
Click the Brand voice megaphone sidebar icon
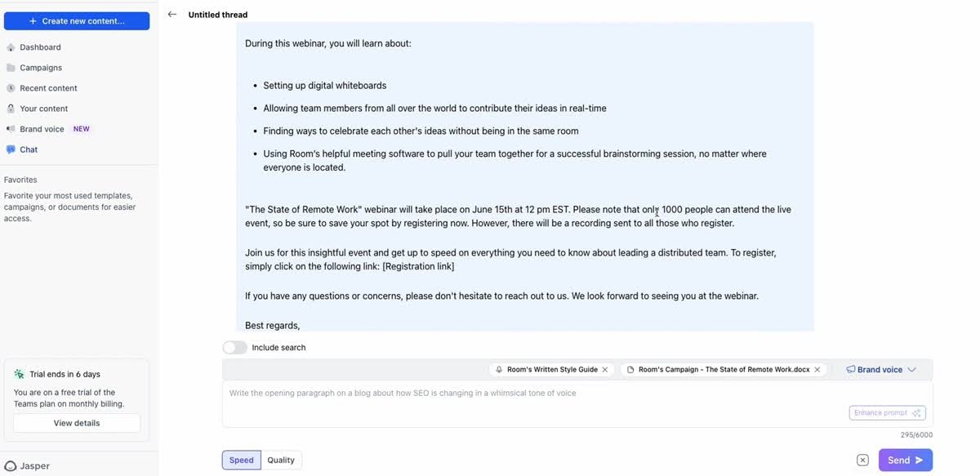point(11,129)
